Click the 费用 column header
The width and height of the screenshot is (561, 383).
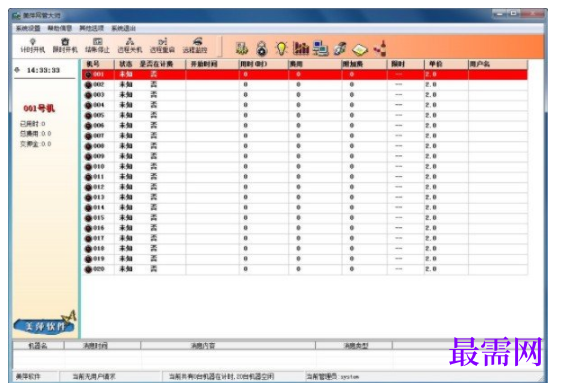pos(315,64)
